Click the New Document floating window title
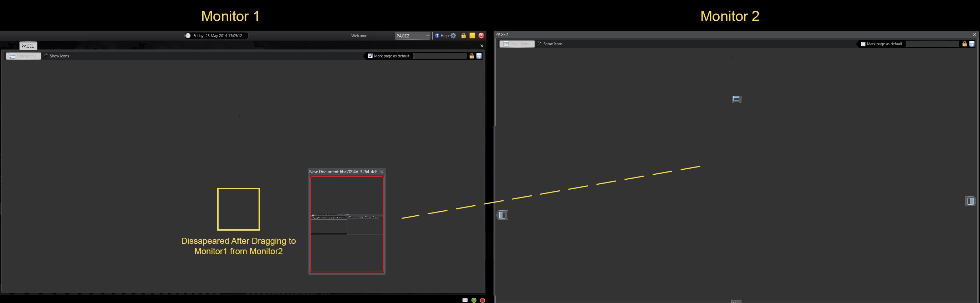 [x=343, y=172]
